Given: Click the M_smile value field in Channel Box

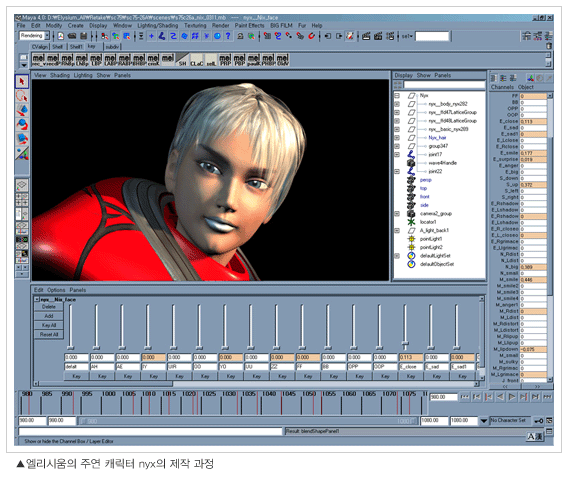Looking at the screenshot, I should click(x=533, y=280).
